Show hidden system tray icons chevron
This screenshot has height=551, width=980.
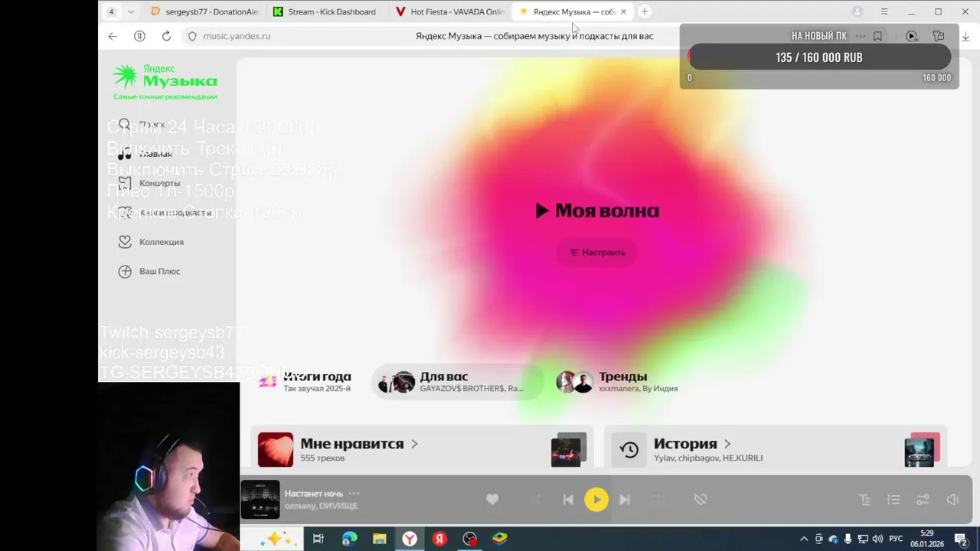(804, 539)
